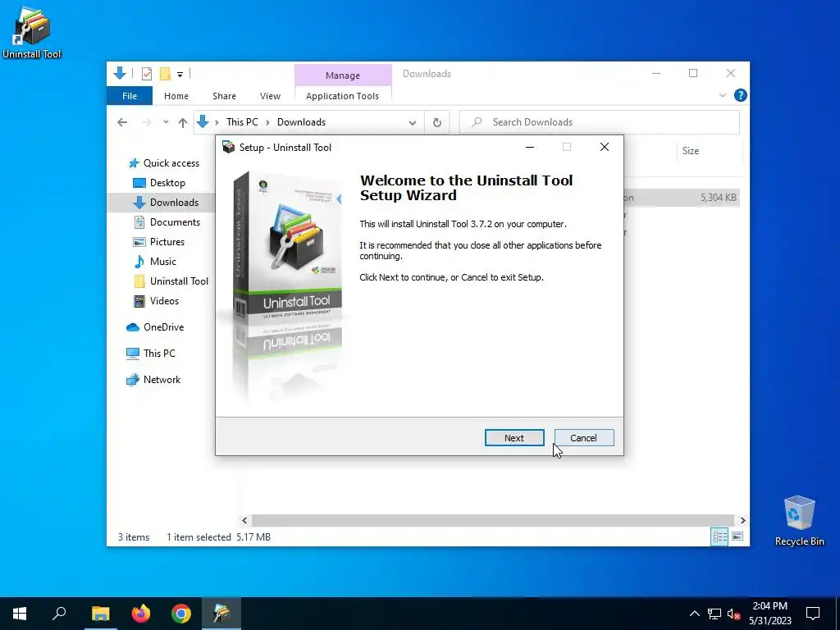
Task: Customize Quick Access Toolbar dropdown arrow
Action: tap(180, 75)
